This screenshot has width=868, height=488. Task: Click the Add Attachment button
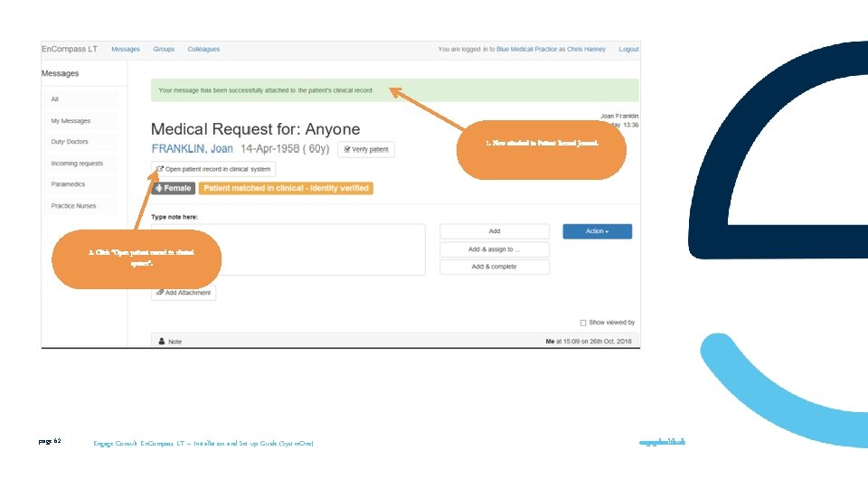pos(184,293)
